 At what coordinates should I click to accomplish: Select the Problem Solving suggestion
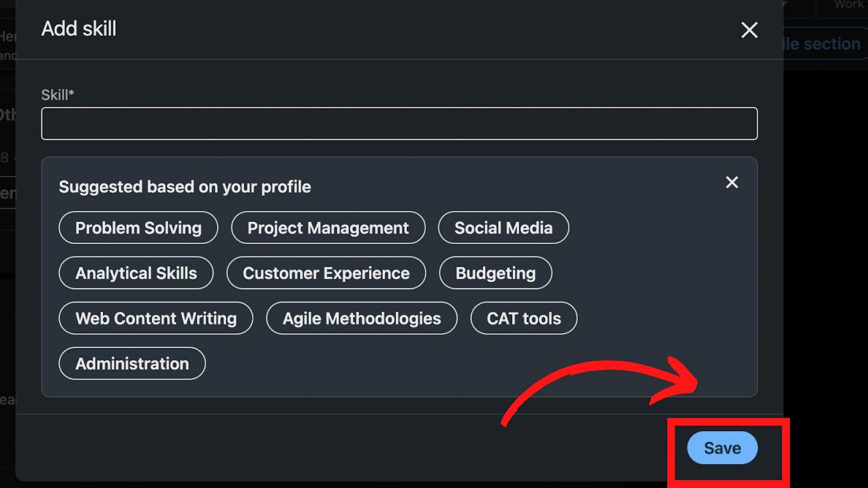point(138,228)
